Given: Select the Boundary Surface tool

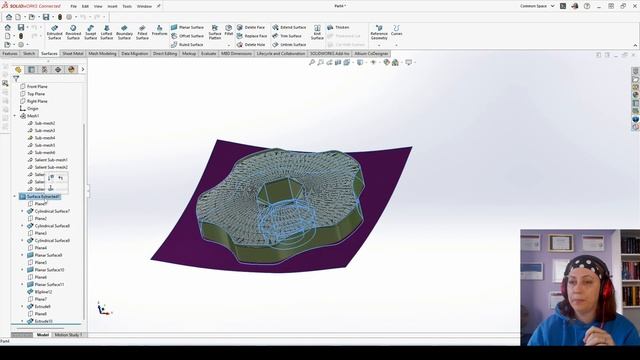Looking at the screenshot, I should point(124,32).
